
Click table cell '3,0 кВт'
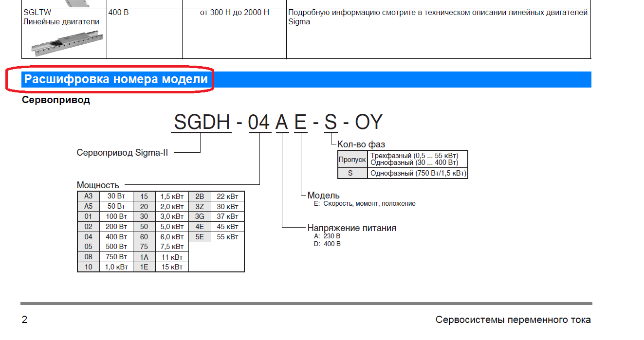[x=172, y=216]
